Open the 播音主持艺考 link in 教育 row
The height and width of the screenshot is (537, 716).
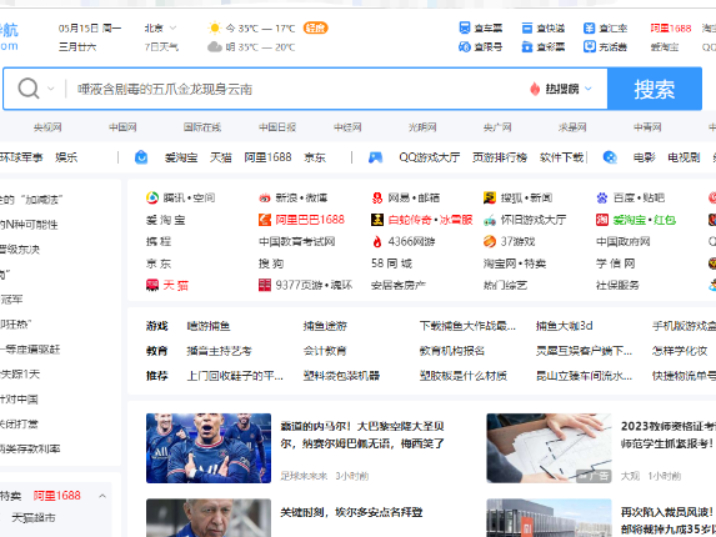[219, 351]
